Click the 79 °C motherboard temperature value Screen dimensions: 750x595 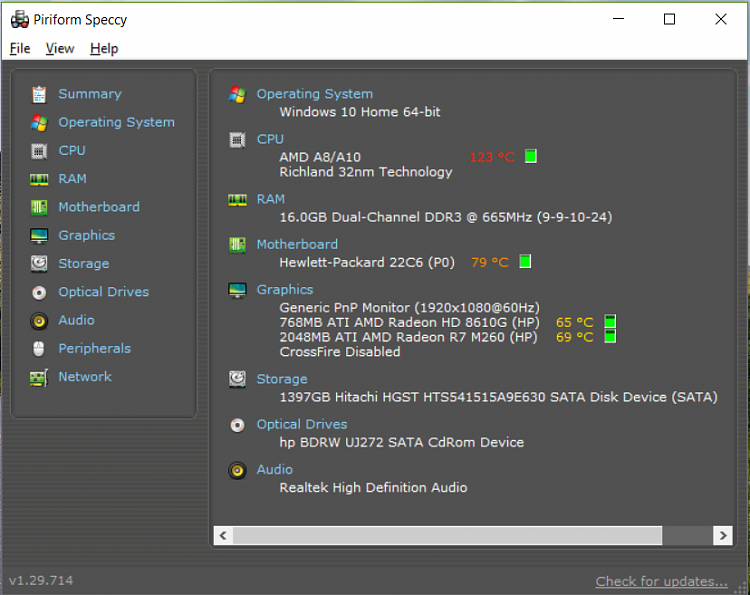coord(490,263)
